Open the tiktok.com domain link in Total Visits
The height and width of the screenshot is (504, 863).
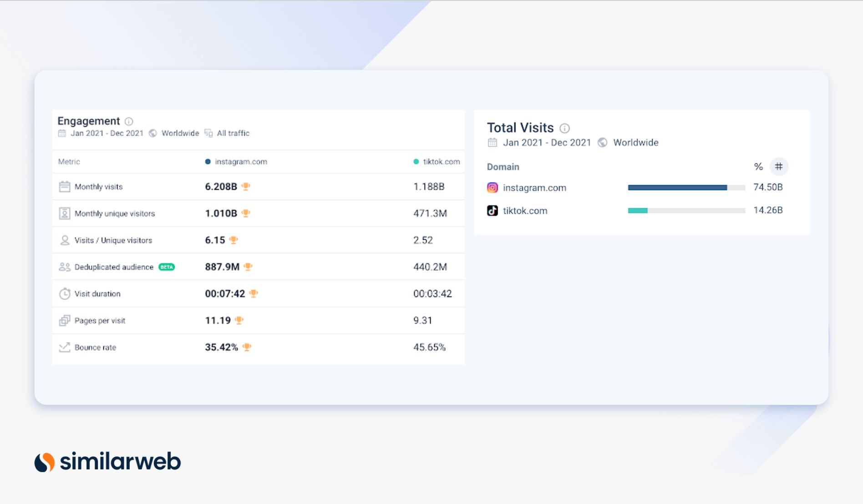[x=525, y=211]
